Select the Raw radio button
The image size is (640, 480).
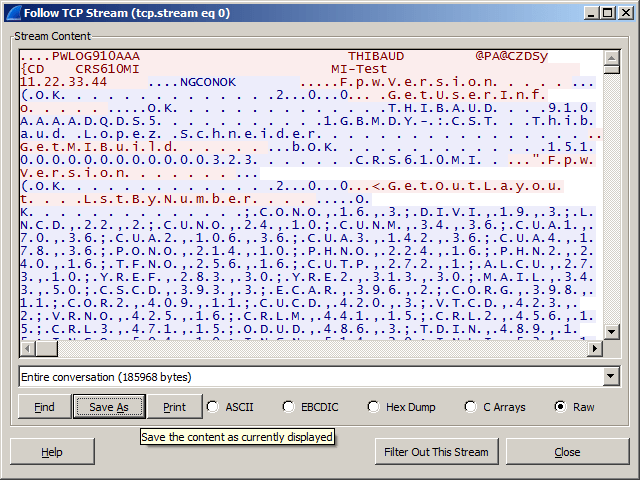559,407
